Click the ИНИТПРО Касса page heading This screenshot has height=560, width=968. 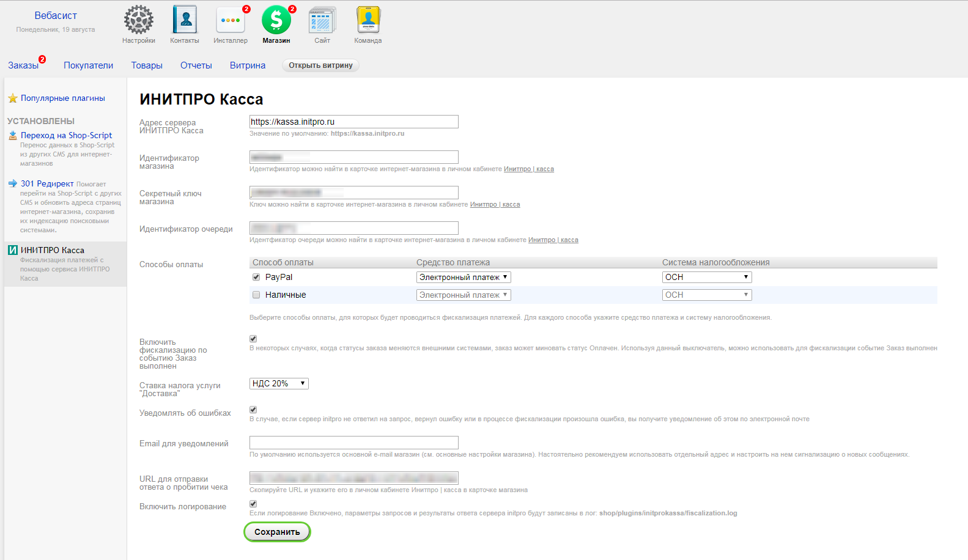point(201,99)
